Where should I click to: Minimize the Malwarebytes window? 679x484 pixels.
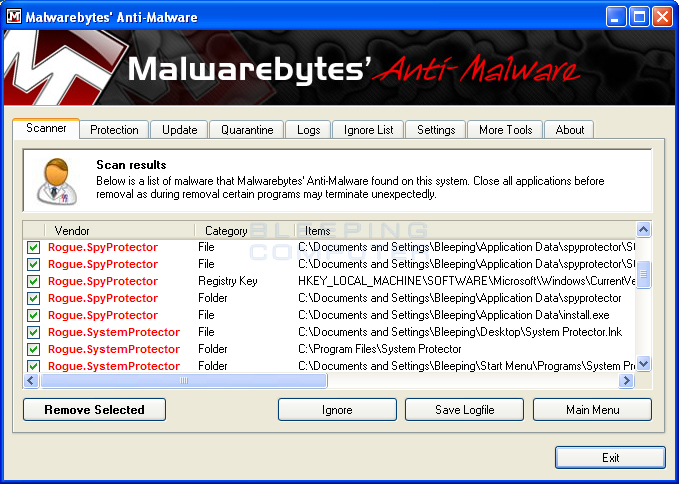pyautogui.click(x=615, y=17)
